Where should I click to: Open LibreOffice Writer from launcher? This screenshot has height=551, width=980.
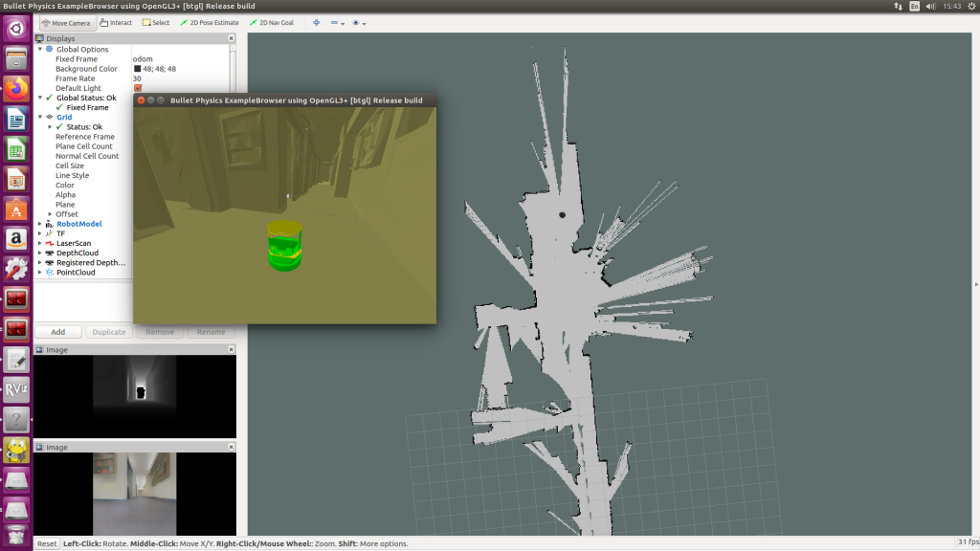pos(16,120)
